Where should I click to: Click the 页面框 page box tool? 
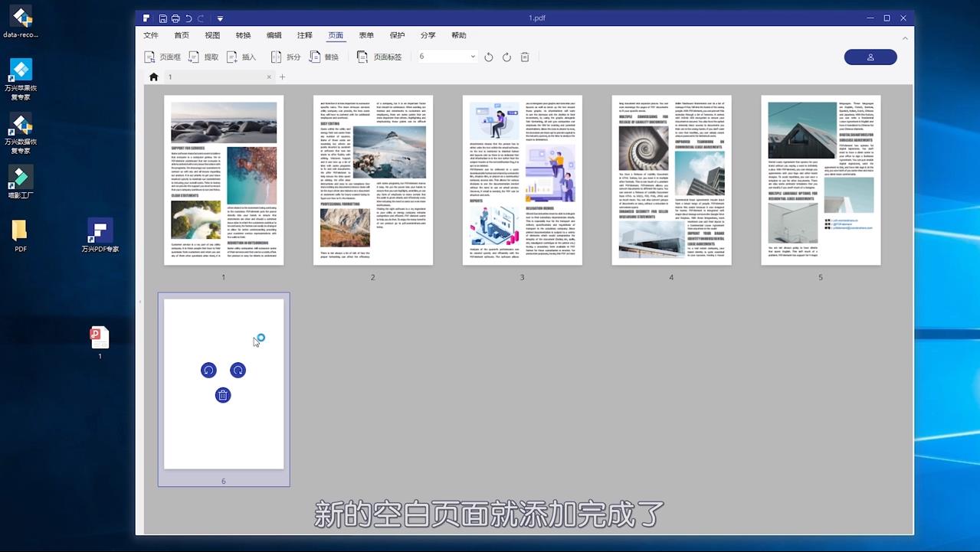162,57
